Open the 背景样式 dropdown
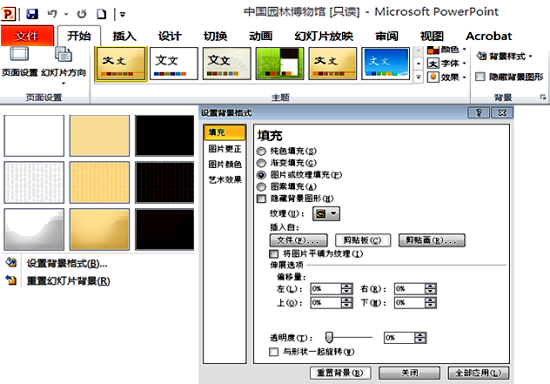Image resolution: width=550 pixels, height=384 pixels. pyautogui.click(x=504, y=56)
